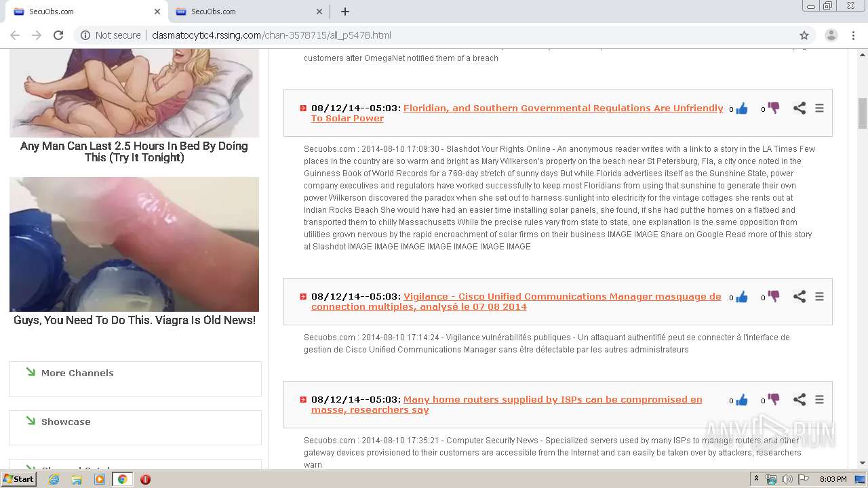Click Any Man Can Last 2.5 Hours ad text
The height and width of the screenshot is (488, 868).
pos(134,152)
